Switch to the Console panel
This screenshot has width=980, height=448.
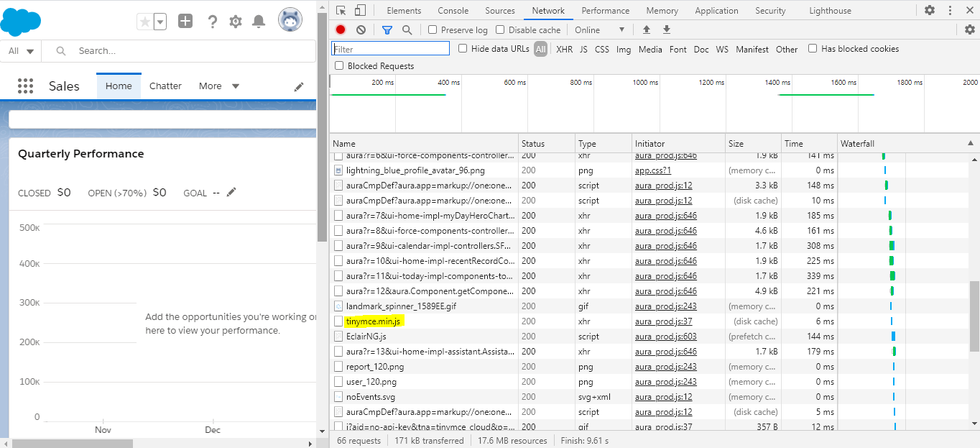453,11
